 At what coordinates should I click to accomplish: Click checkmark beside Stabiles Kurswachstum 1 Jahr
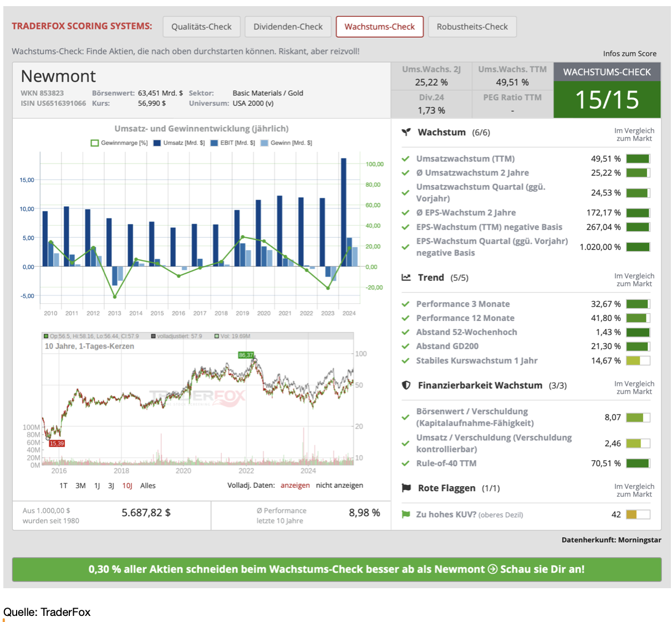point(406,360)
